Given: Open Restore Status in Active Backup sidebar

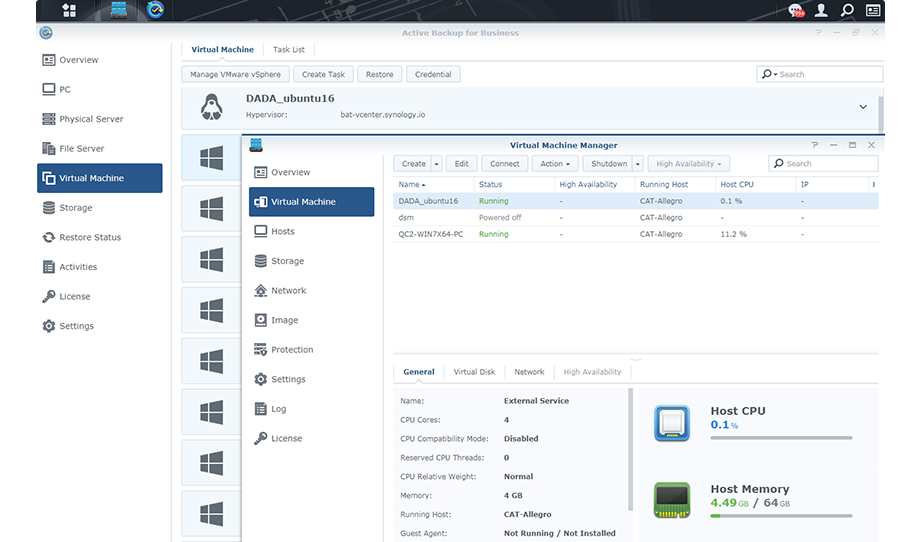Looking at the screenshot, I should click(x=89, y=238).
